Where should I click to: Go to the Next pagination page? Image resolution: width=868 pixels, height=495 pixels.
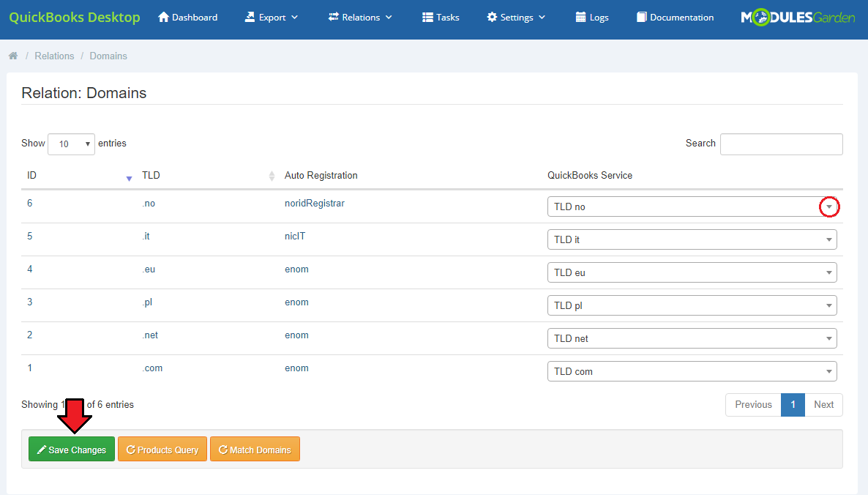[x=823, y=405]
